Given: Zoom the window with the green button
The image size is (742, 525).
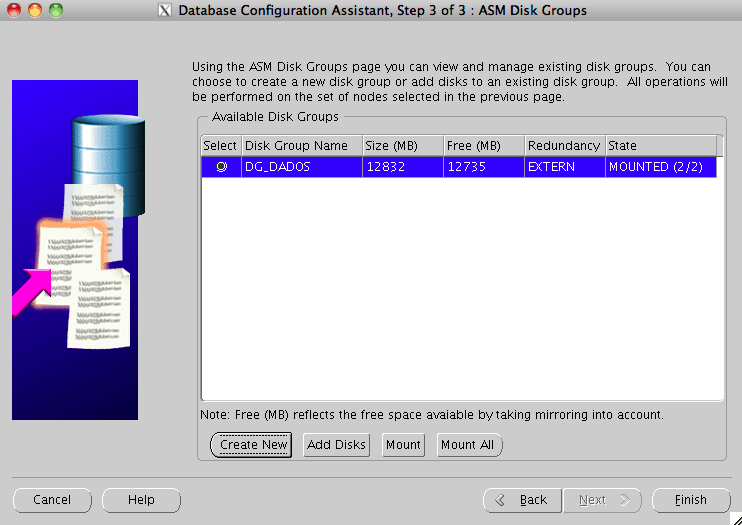Looking at the screenshot, I should (54, 11).
